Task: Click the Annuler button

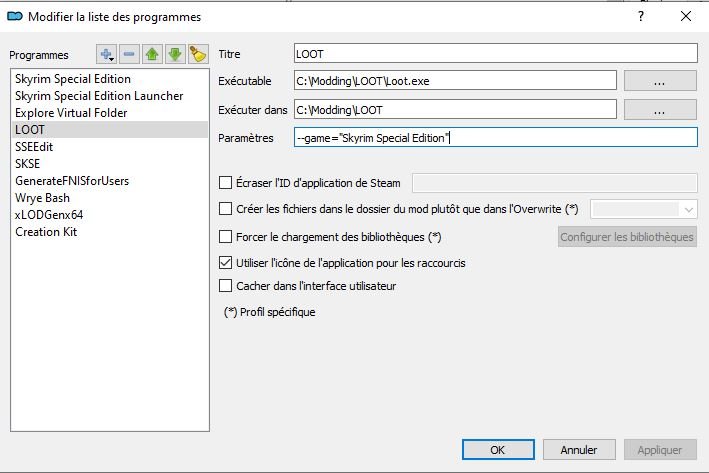Action: pyautogui.click(x=579, y=450)
